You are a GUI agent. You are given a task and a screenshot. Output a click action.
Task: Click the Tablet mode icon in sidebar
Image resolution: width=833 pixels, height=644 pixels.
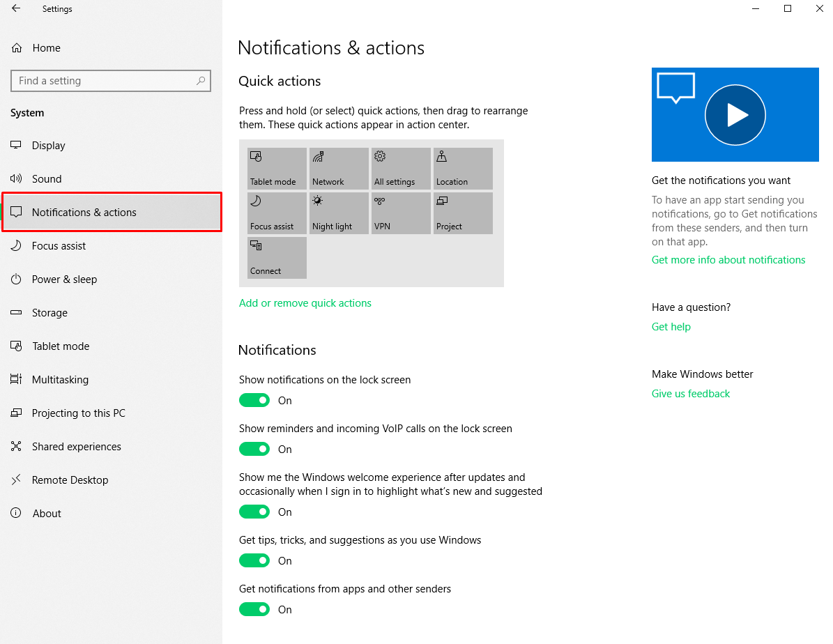coord(16,346)
